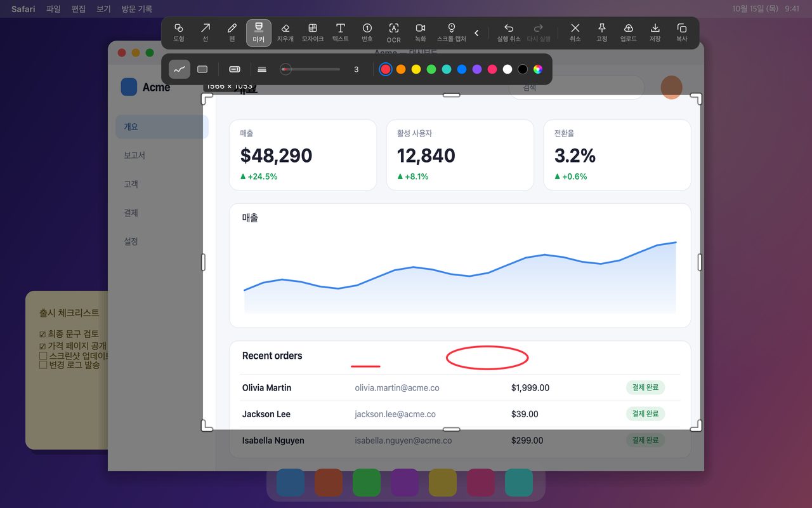Pin screenshot with 고정 button
The height and width of the screenshot is (508, 812).
pos(602,33)
